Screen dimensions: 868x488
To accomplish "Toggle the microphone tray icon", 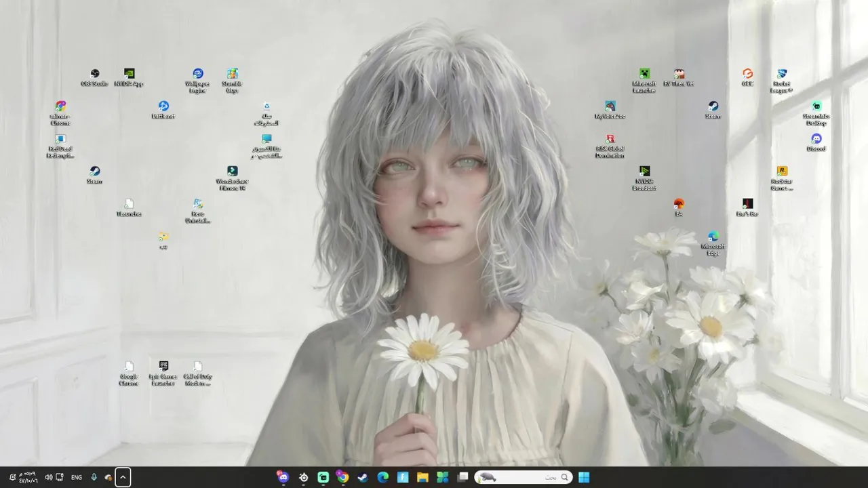I will click(94, 477).
